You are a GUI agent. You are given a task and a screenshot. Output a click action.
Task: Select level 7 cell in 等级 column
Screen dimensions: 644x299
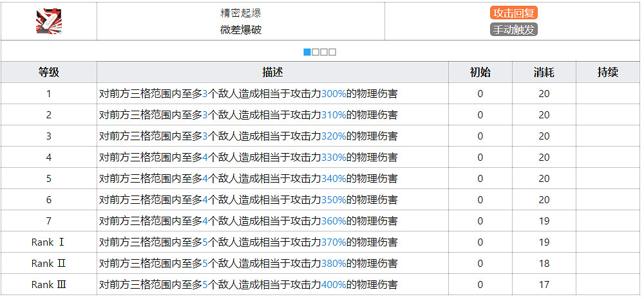[49, 221]
